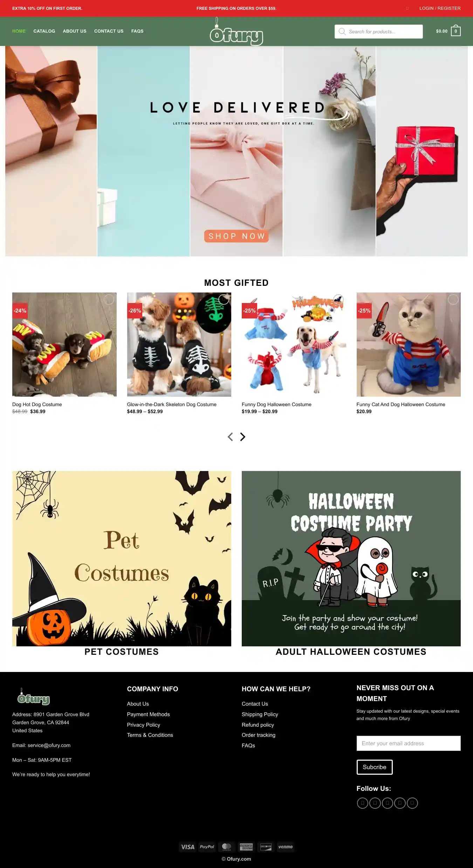Go to homepage via the Ofury header logo
This screenshot has width=473, height=868.
pyautogui.click(x=236, y=32)
